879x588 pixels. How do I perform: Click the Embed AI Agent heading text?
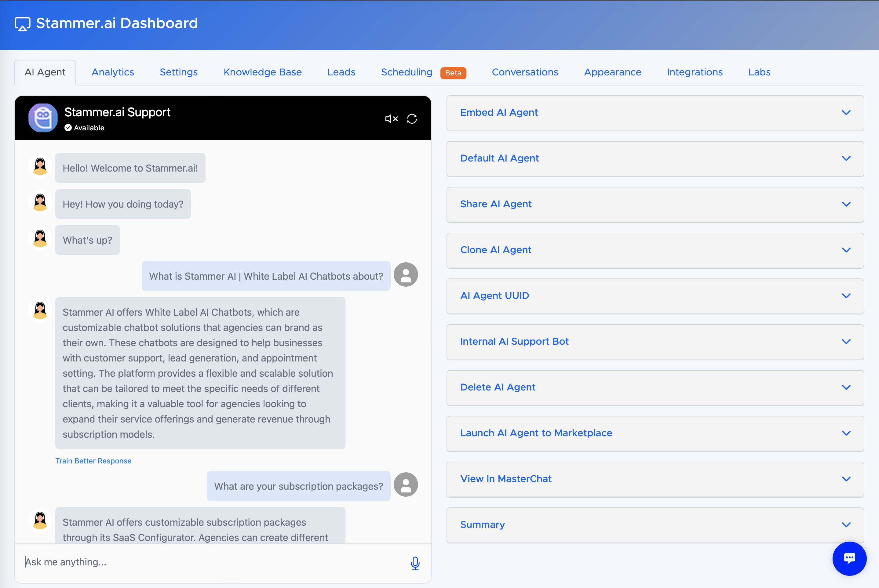coord(499,112)
